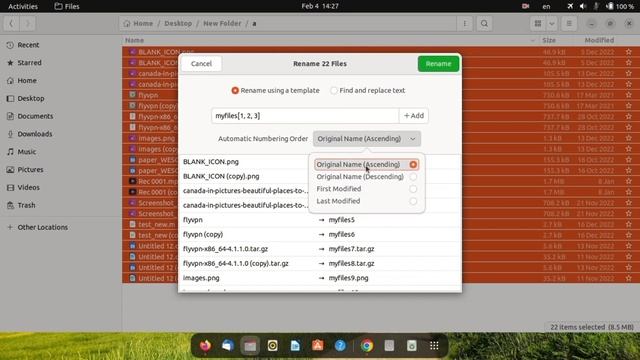The width and height of the screenshot is (640, 360).
Task: Select Rename using a template option
Action: pyautogui.click(x=276, y=90)
